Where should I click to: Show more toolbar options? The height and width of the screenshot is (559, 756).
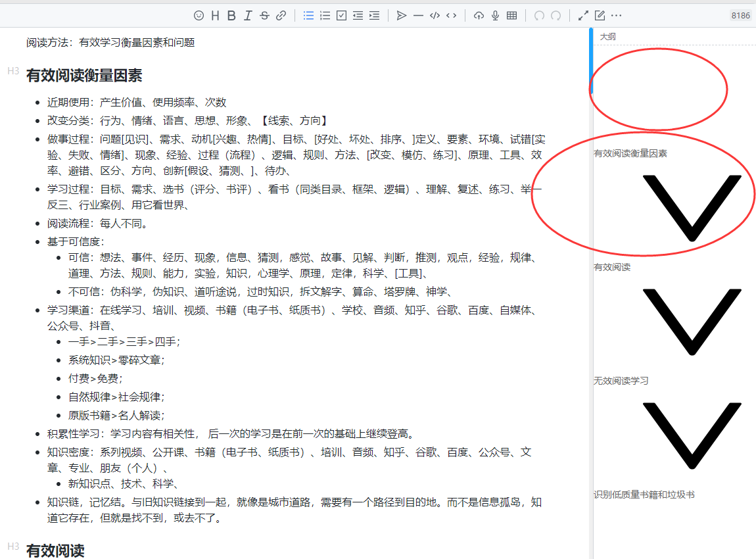click(x=616, y=15)
